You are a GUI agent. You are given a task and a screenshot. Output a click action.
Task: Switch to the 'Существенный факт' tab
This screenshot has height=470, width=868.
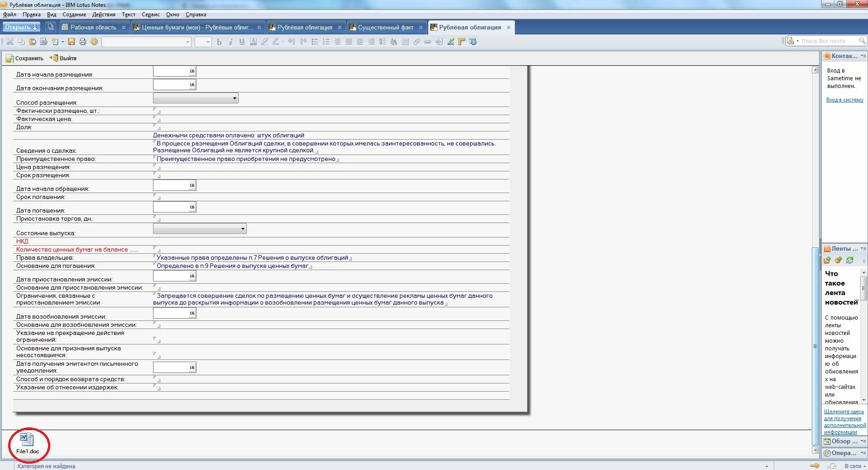tap(385, 28)
